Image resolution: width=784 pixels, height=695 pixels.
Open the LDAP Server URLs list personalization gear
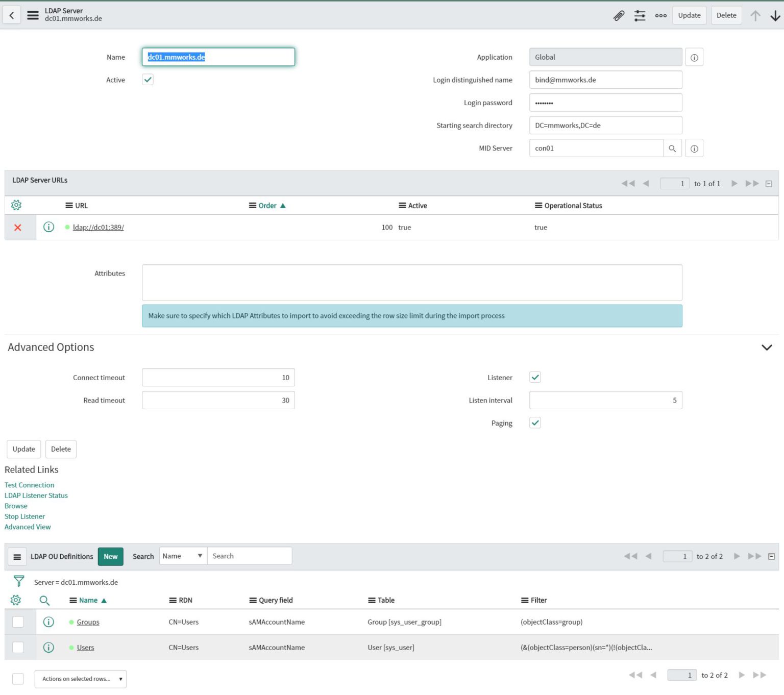[16, 205]
